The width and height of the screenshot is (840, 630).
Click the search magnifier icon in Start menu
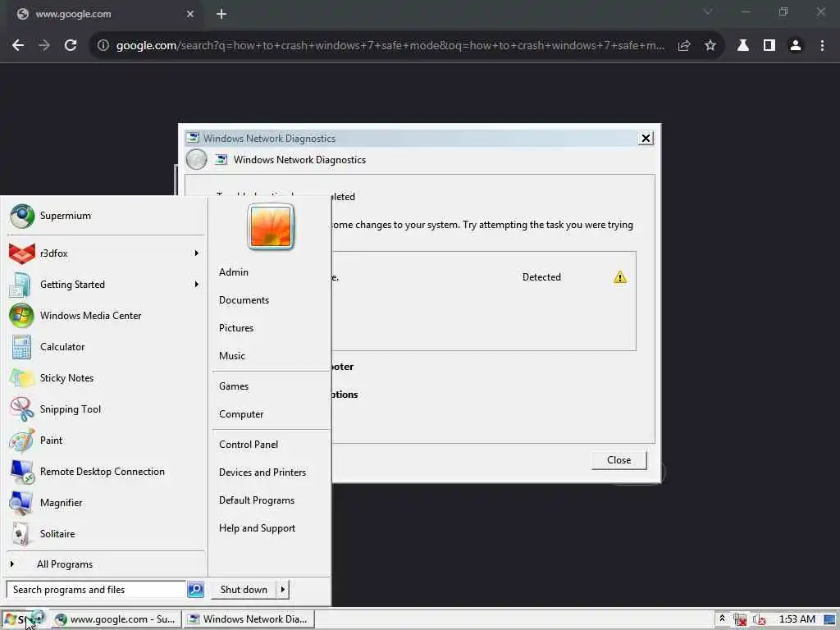click(x=195, y=589)
